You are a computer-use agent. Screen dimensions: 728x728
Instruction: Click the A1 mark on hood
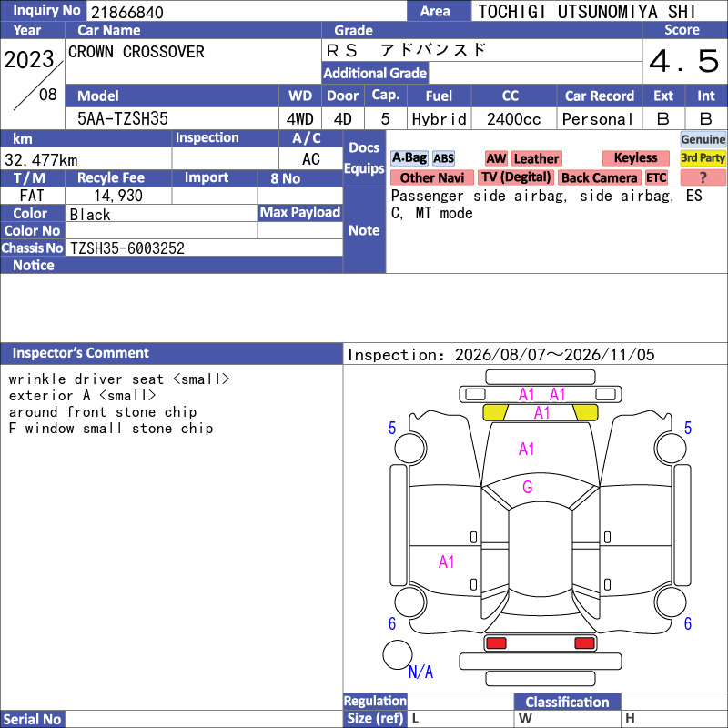click(x=526, y=449)
